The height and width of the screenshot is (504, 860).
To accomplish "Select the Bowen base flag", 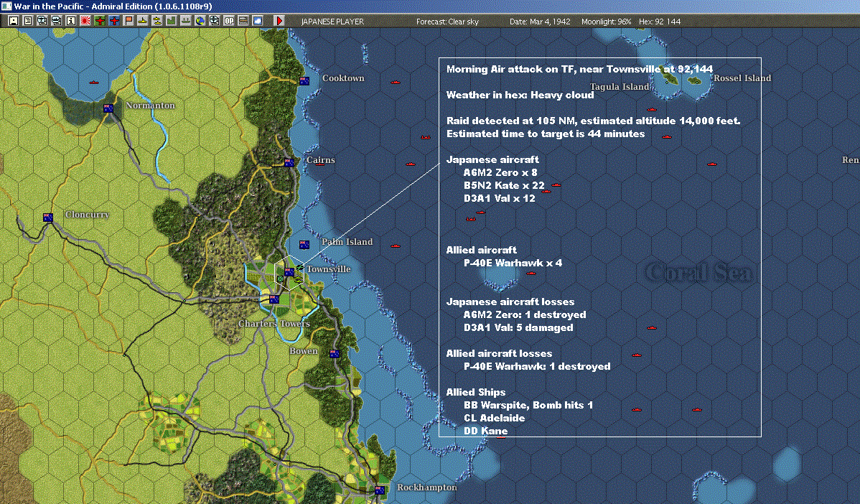I will 335,354.
